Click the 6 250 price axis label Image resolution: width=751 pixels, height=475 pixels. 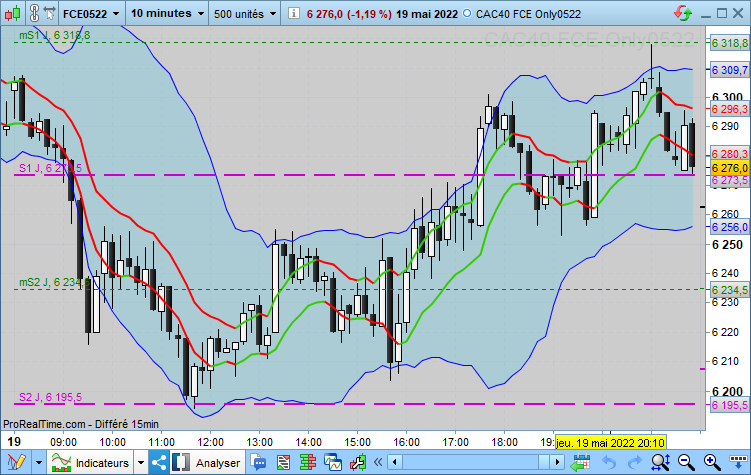click(727, 245)
